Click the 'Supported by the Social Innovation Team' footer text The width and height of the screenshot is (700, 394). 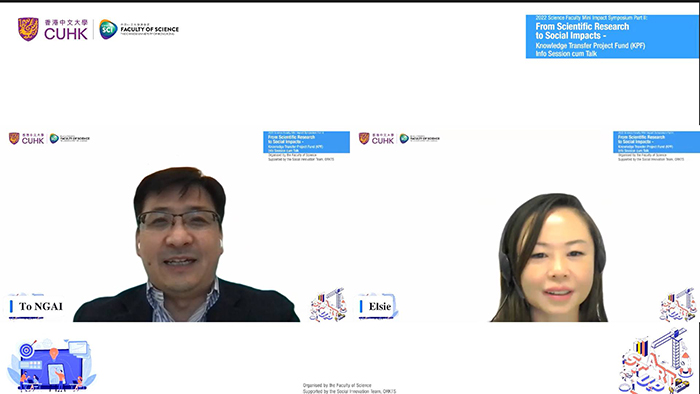coord(349,391)
